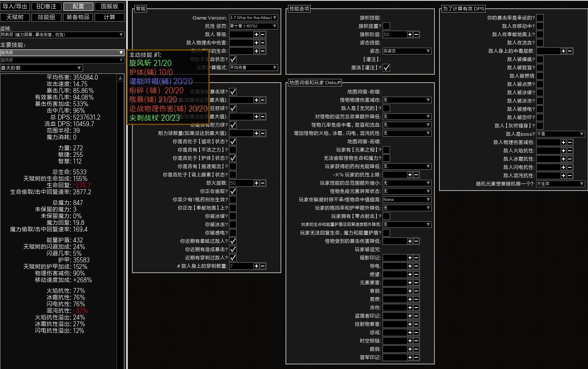This screenshot has width=588, height=369.
Task: Increase 敌人身上的穿刺数量 with plus button
Action: [256, 266]
